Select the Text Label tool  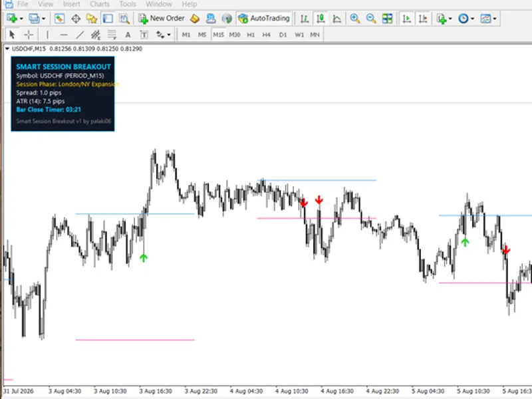(x=144, y=35)
